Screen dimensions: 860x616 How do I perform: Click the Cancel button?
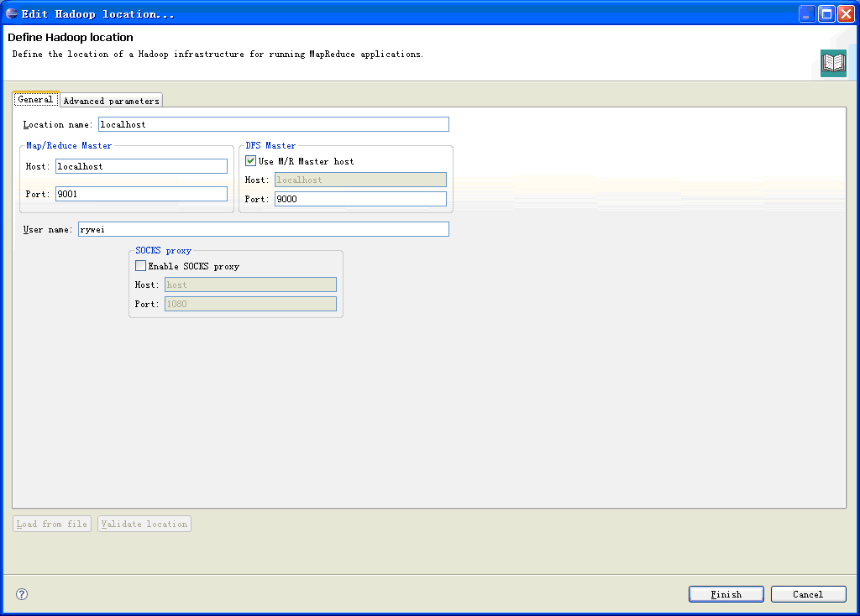808,593
